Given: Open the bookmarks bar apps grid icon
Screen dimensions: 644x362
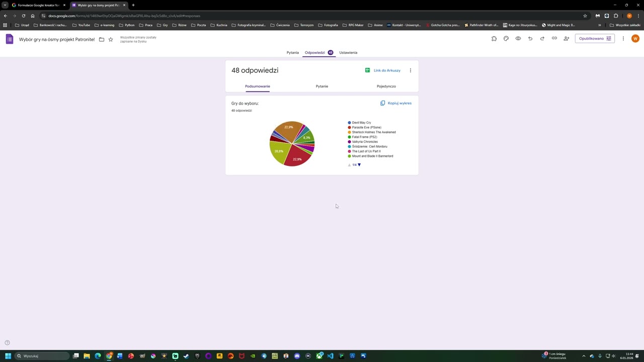Looking at the screenshot, I should point(6,25).
